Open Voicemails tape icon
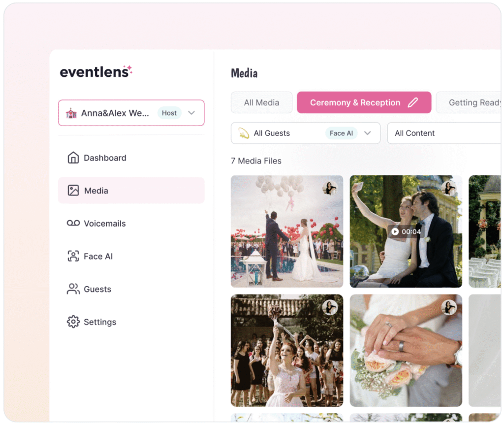 tap(73, 223)
